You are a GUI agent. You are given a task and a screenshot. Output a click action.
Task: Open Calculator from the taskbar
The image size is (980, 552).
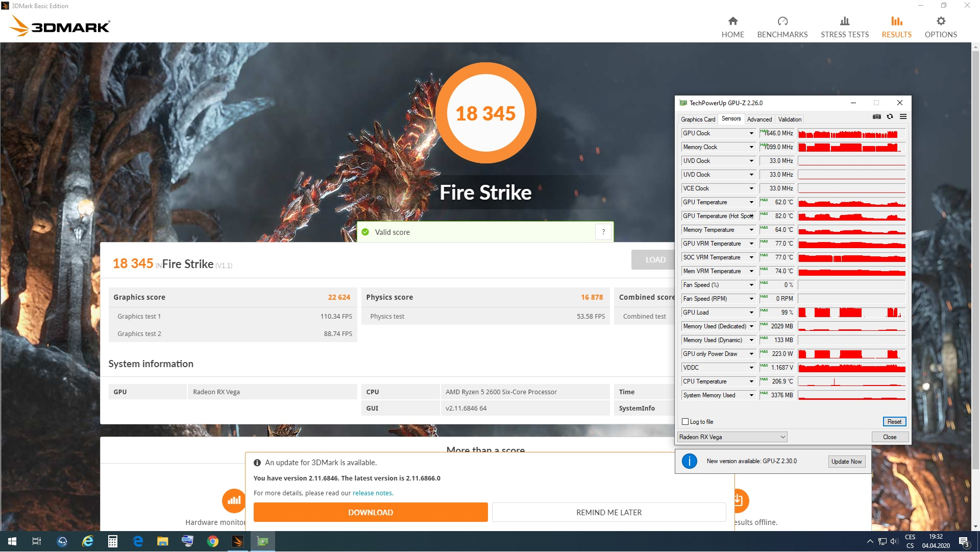click(113, 541)
